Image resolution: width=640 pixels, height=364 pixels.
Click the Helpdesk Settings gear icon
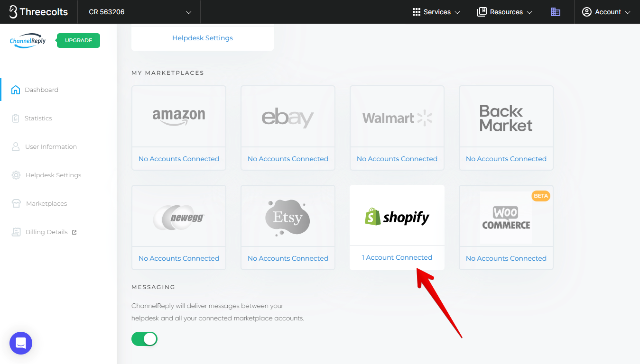pyautogui.click(x=16, y=175)
